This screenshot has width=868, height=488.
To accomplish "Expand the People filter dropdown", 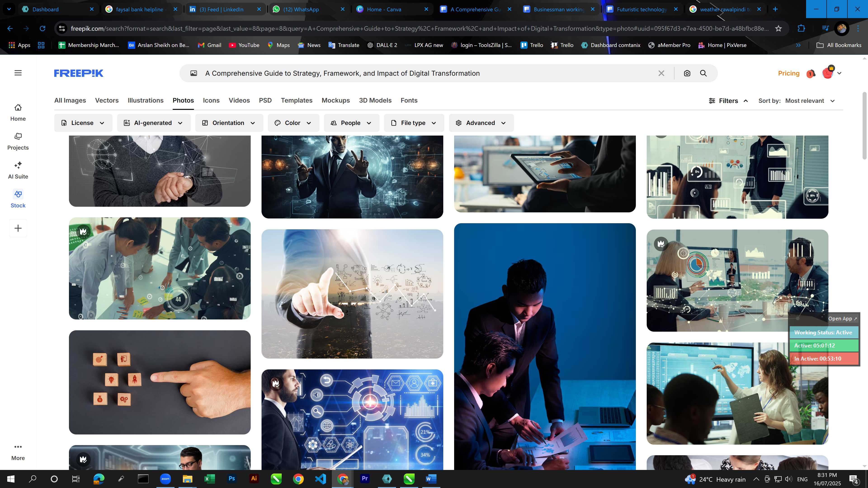I will click(351, 123).
